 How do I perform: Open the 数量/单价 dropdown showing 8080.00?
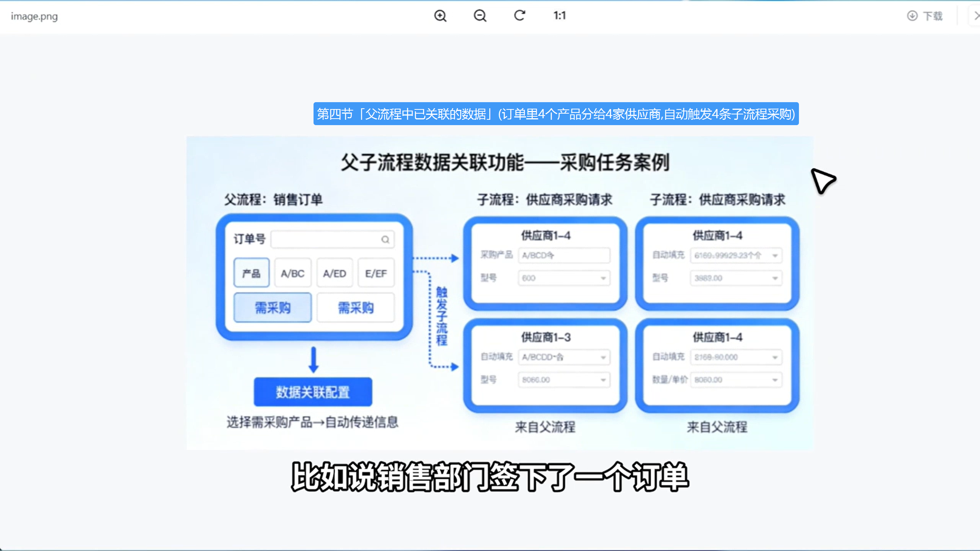tap(736, 380)
